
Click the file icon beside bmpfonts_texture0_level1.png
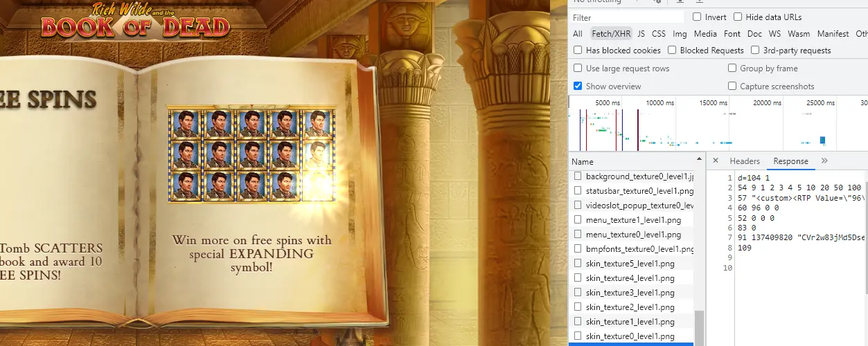point(578,249)
